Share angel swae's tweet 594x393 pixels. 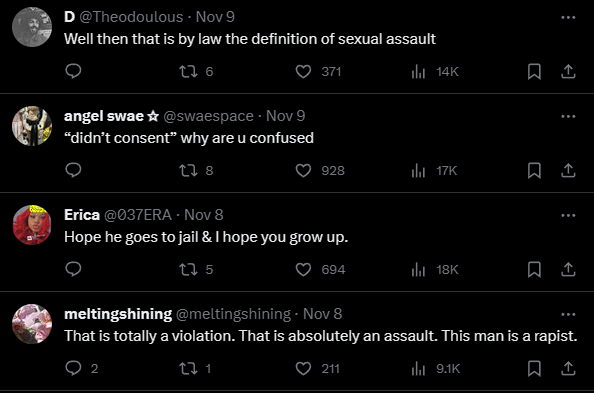[x=568, y=171]
